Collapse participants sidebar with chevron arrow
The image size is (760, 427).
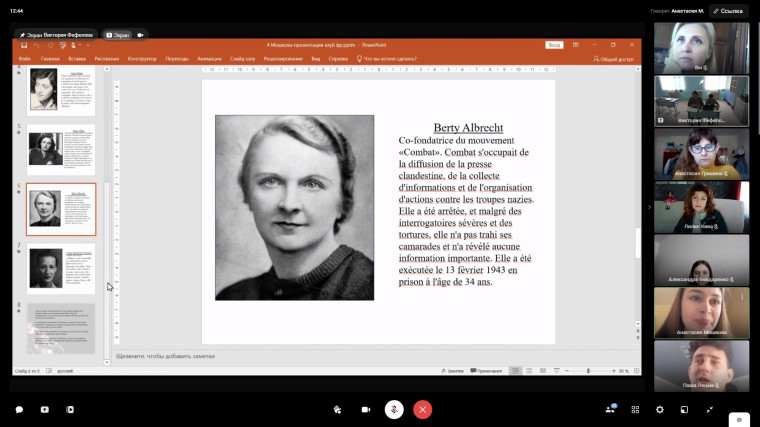point(649,207)
